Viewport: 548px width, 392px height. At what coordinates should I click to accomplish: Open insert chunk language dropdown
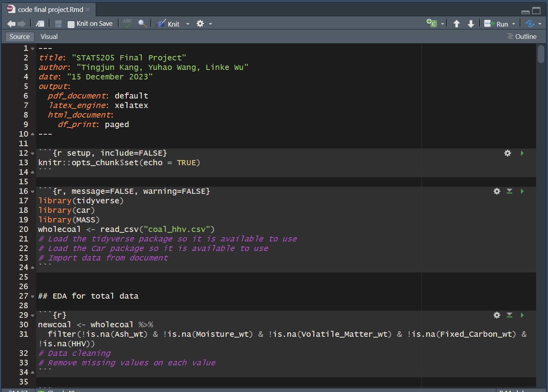(x=442, y=24)
